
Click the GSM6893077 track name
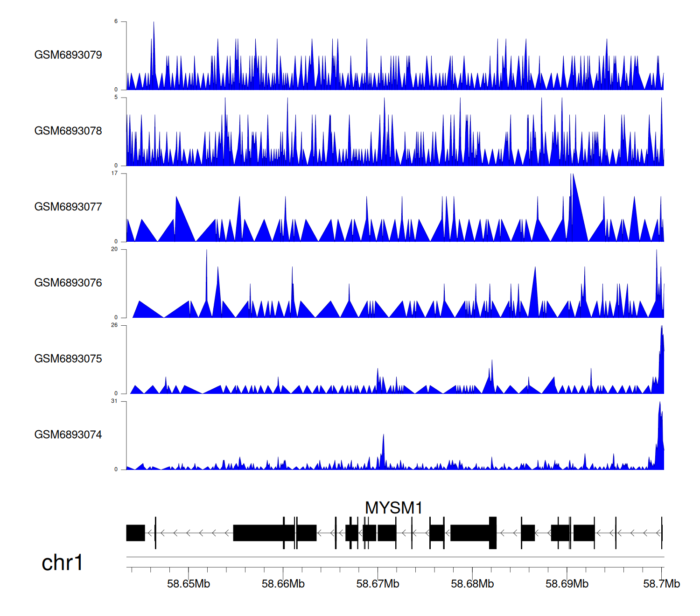click(x=68, y=207)
